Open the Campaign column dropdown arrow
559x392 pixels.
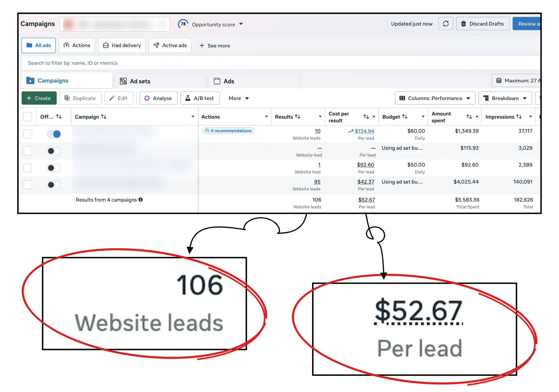(193, 117)
